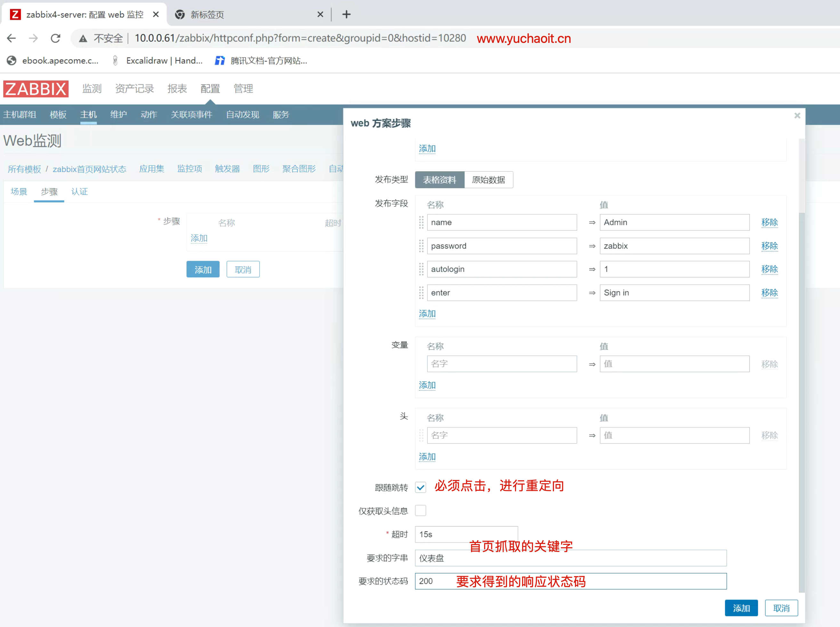The image size is (840, 627).
Task: Select 表格资料 post type option
Action: click(x=439, y=180)
